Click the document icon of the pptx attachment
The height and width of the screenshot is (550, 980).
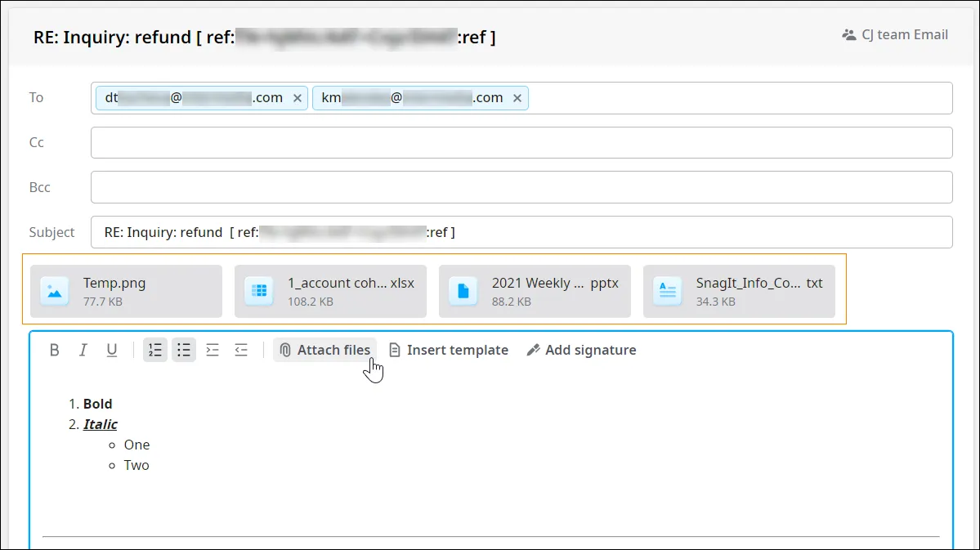coord(463,291)
